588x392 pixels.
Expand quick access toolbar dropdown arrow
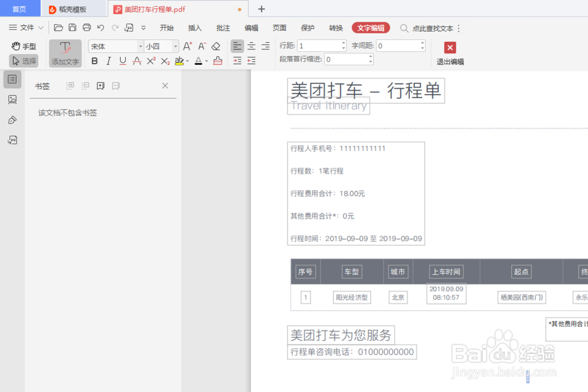[143, 28]
